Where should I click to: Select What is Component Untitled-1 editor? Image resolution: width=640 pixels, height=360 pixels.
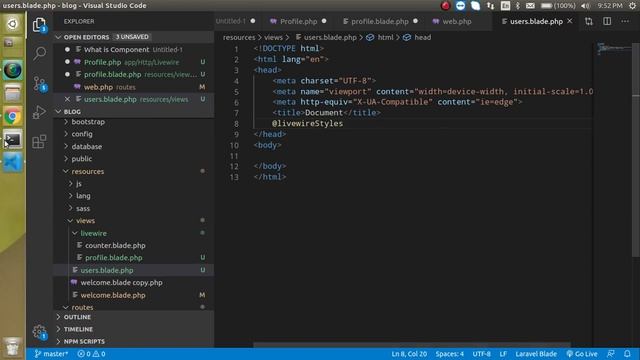click(x=133, y=49)
